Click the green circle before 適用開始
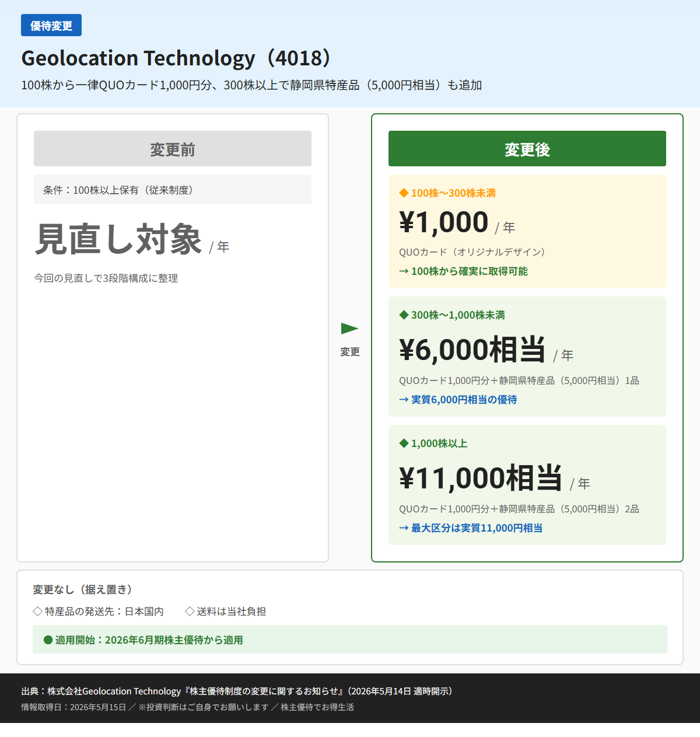This screenshot has width=700, height=737. pos(48,640)
